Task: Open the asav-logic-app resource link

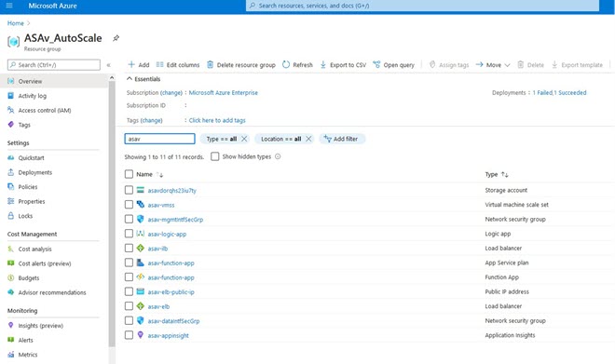Action: point(167,234)
